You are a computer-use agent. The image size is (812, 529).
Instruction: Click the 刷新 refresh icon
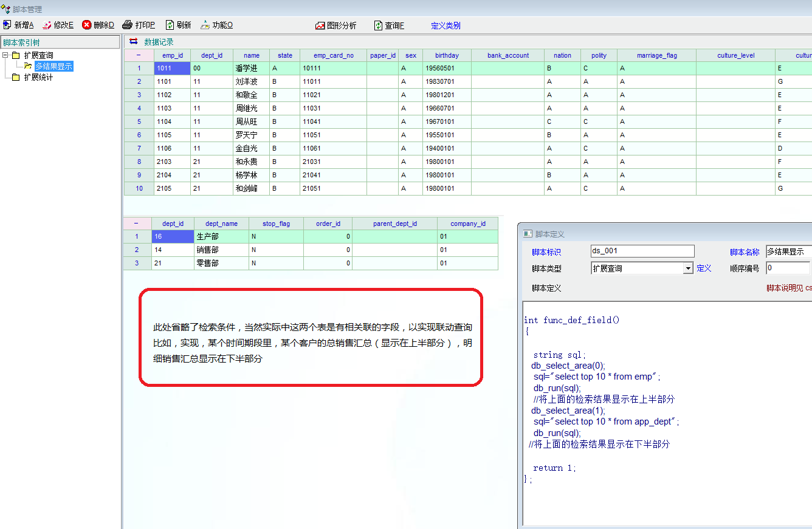[170, 25]
